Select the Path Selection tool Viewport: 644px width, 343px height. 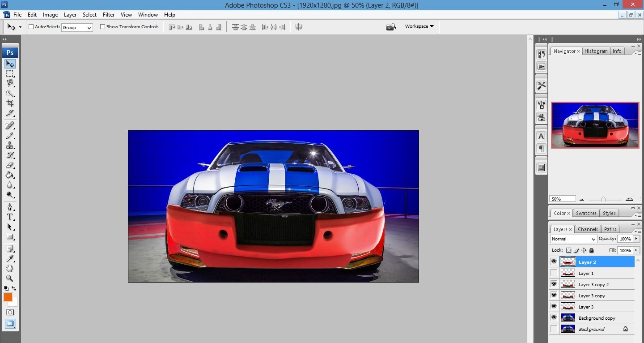(x=10, y=227)
